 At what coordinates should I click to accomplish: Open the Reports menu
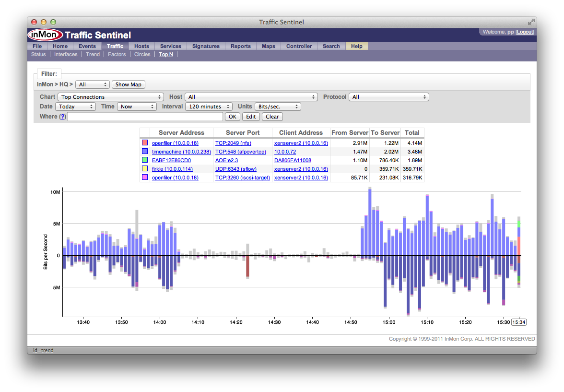pos(241,46)
